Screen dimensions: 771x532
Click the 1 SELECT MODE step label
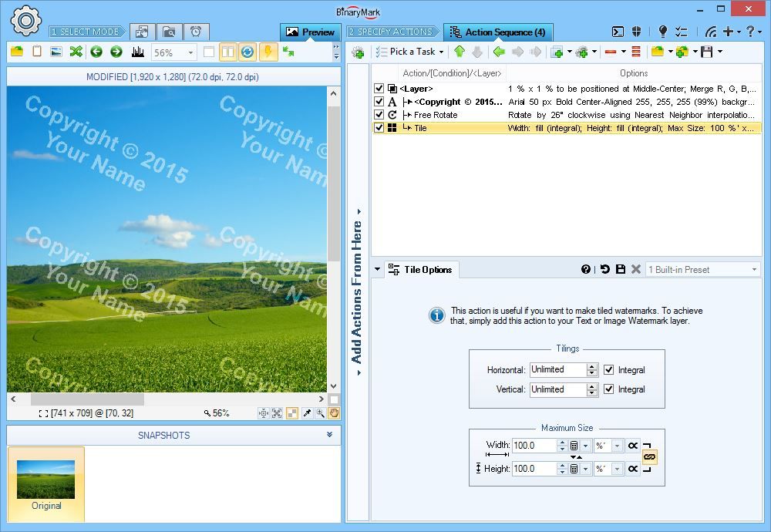pos(86,32)
